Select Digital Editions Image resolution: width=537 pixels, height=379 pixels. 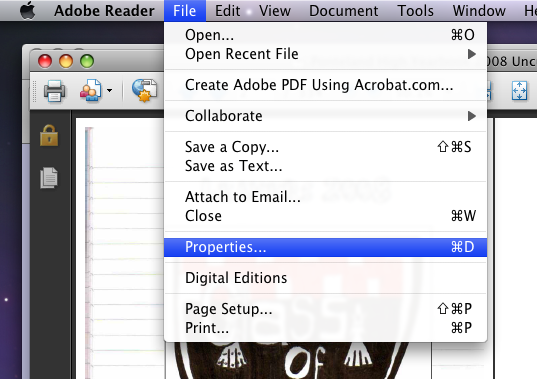tap(325, 278)
